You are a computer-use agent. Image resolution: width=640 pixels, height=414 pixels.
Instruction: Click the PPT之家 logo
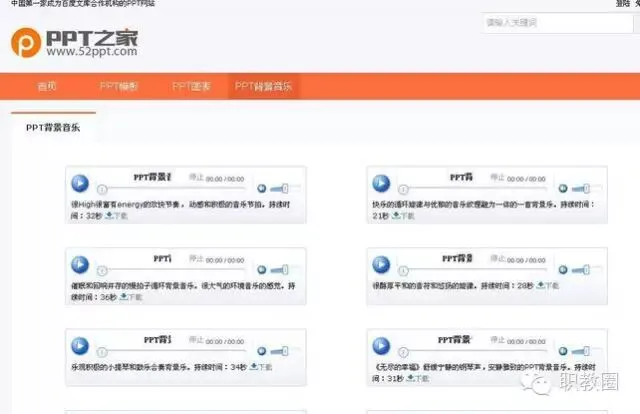(74, 42)
